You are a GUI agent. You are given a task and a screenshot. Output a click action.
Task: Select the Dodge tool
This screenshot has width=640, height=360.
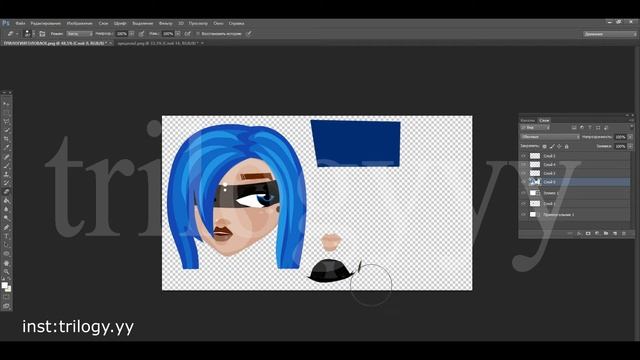click(7, 218)
